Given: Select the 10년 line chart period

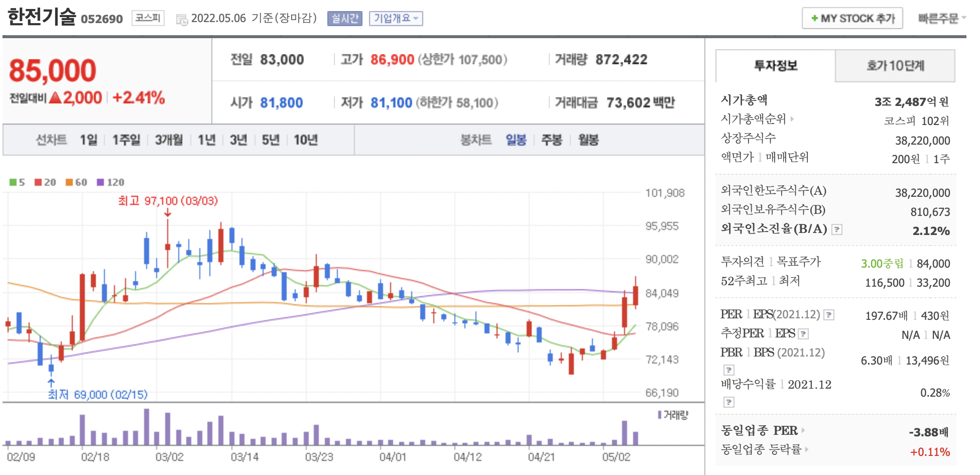Looking at the screenshot, I should pyautogui.click(x=306, y=140).
